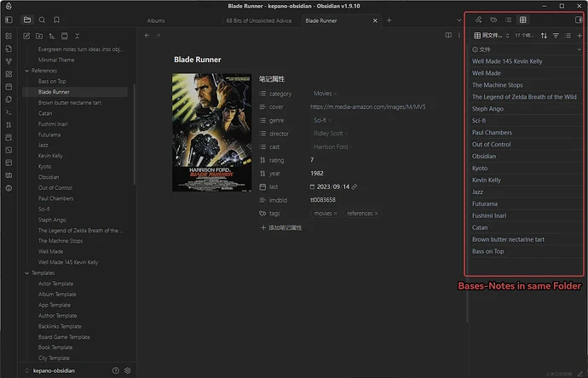Open the graph view ribbon icon
The image size is (588, 378).
(x=9, y=61)
